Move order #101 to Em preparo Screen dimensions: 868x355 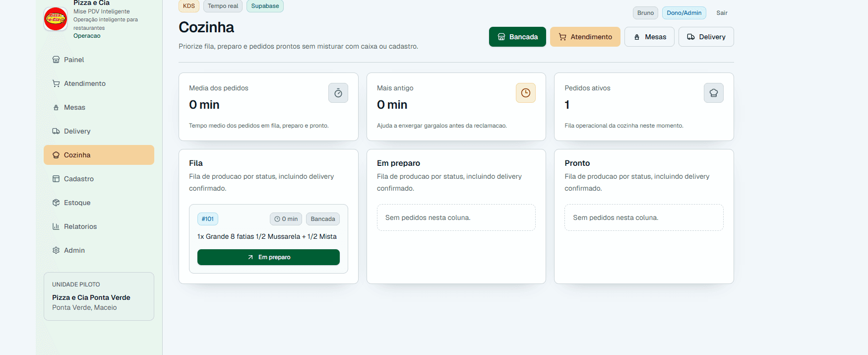point(268,257)
